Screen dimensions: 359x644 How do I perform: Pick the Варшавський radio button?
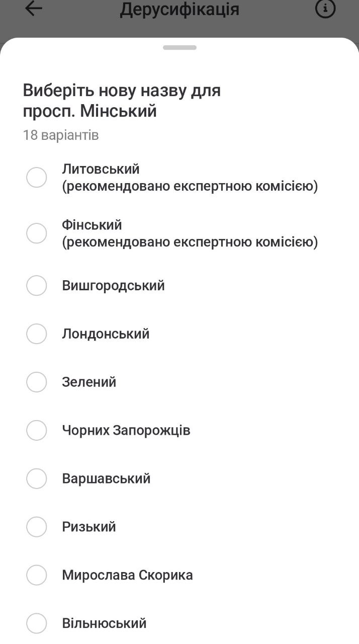tap(36, 479)
